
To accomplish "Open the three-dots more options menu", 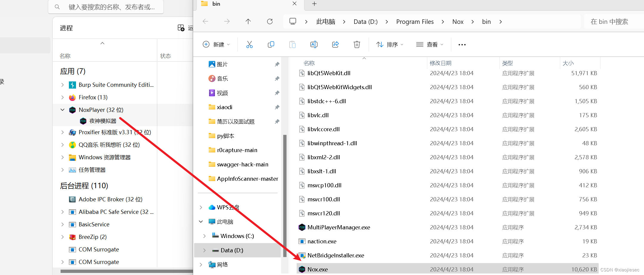I will [x=462, y=45].
